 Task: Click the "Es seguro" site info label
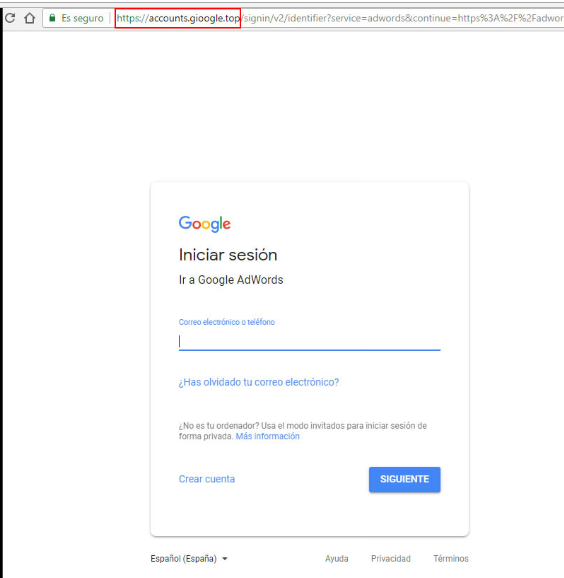[82, 18]
